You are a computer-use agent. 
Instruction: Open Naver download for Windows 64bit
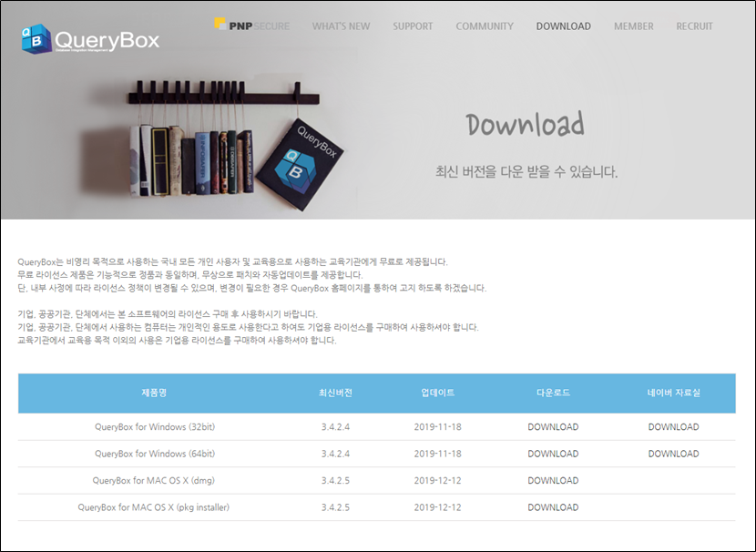[673, 454]
